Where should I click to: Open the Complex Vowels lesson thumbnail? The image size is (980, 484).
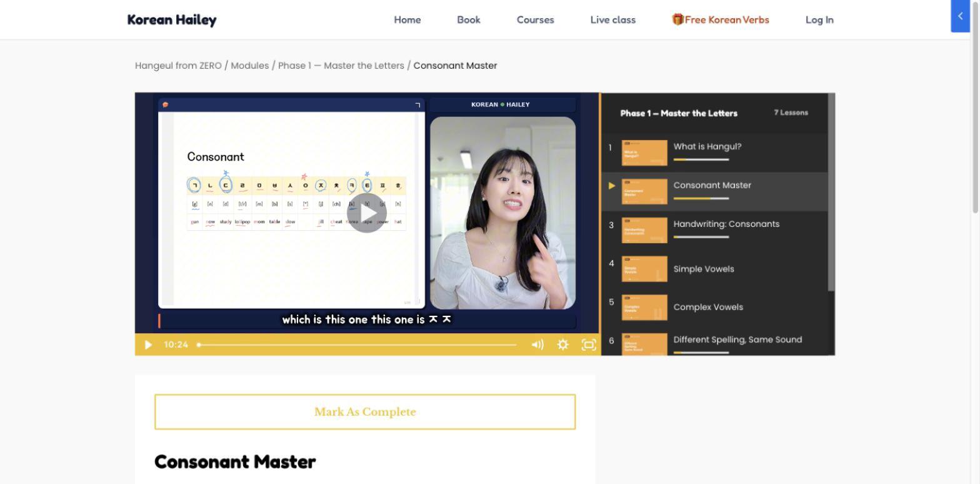click(644, 307)
